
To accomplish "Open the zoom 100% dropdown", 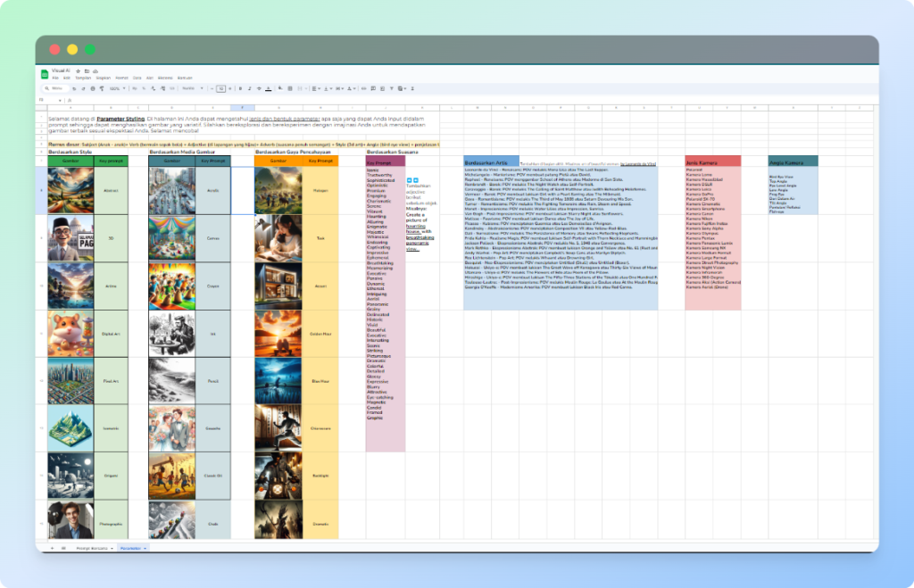I will click(117, 88).
